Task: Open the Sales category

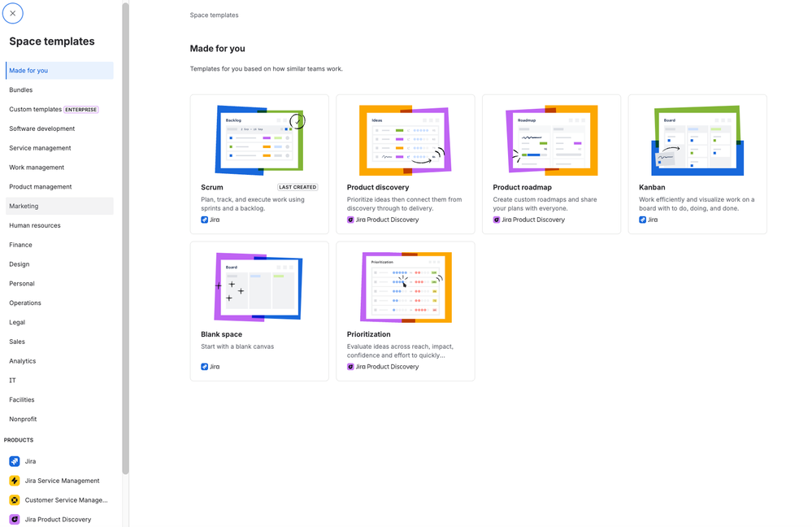Action: [x=59, y=342]
